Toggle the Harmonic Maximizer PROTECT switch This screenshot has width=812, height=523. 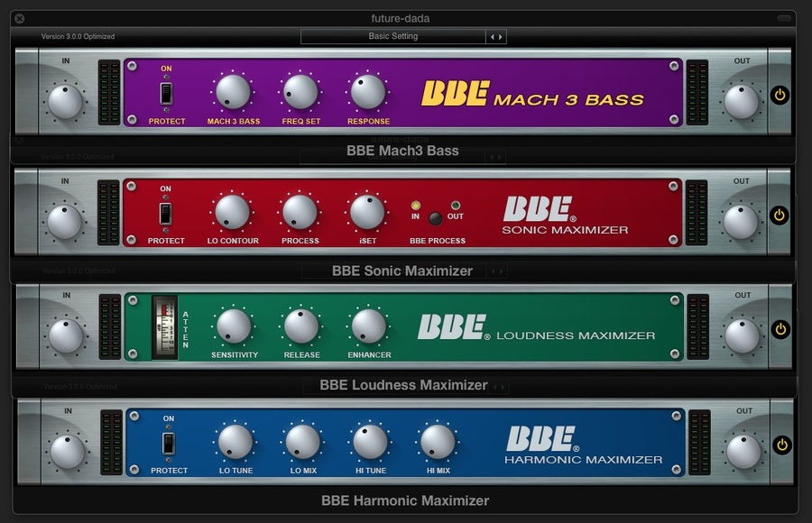point(169,444)
